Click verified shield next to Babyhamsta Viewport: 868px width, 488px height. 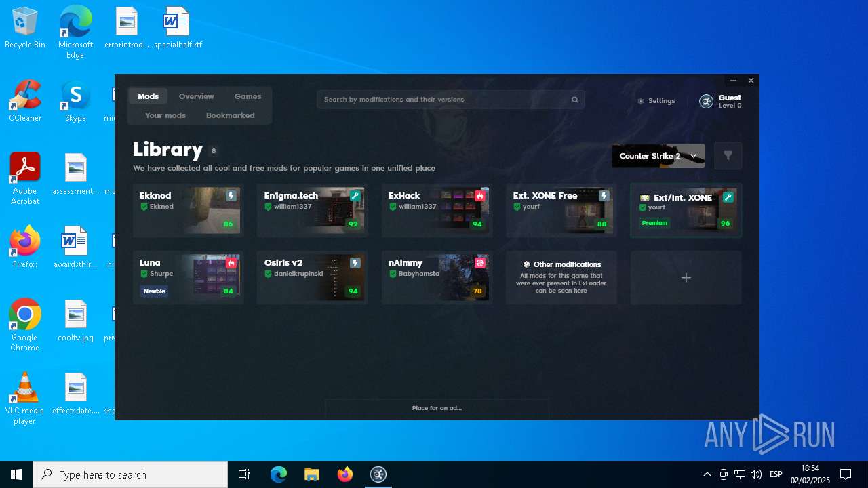click(x=393, y=274)
